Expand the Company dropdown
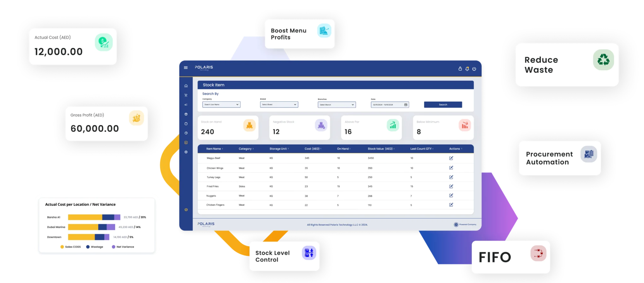 [221, 104]
